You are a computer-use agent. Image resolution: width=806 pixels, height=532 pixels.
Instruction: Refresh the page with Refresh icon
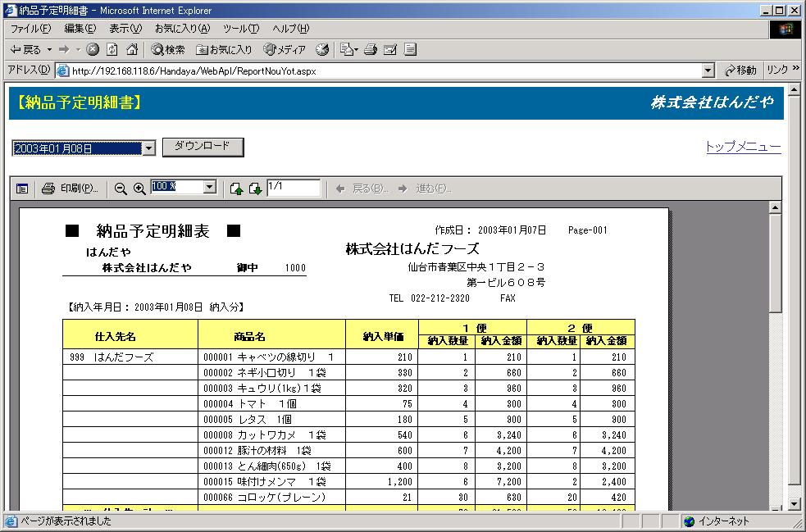point(112,49)
